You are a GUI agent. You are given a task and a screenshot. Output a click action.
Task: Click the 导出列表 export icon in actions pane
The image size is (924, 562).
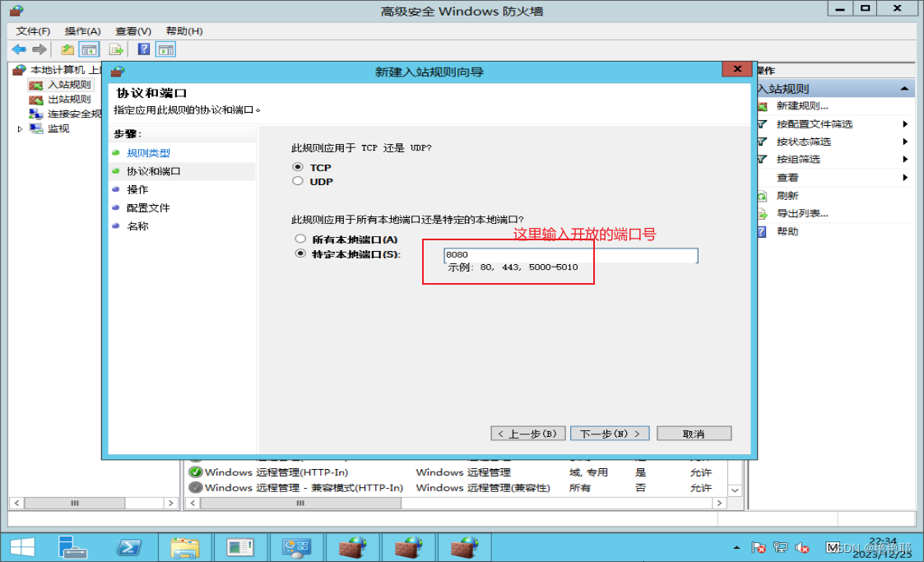click(x=762, y=214)
